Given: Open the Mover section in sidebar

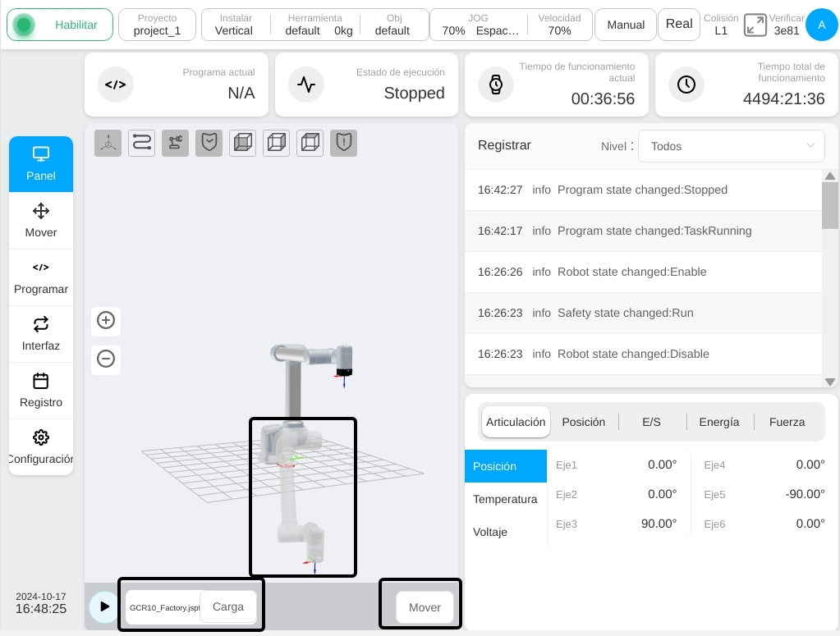Looking at the screenshot, I should [41, 221].
